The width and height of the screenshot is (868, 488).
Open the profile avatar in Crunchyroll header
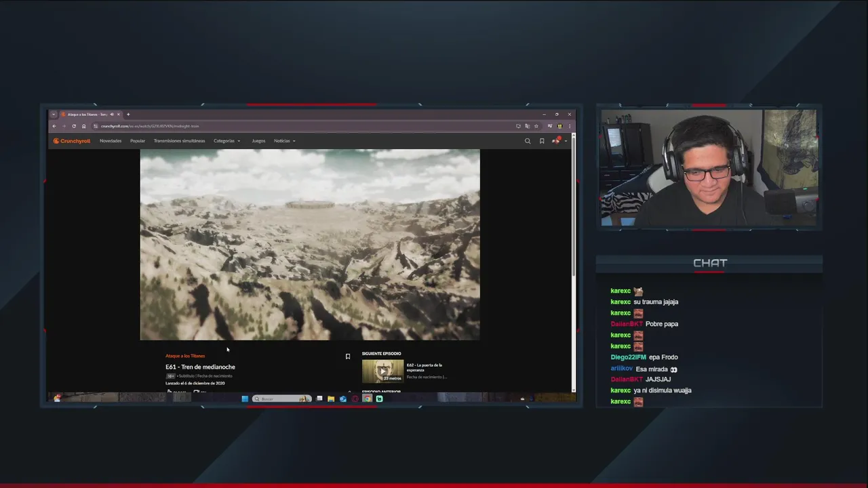pyautogui.click(x=556, y=140)
